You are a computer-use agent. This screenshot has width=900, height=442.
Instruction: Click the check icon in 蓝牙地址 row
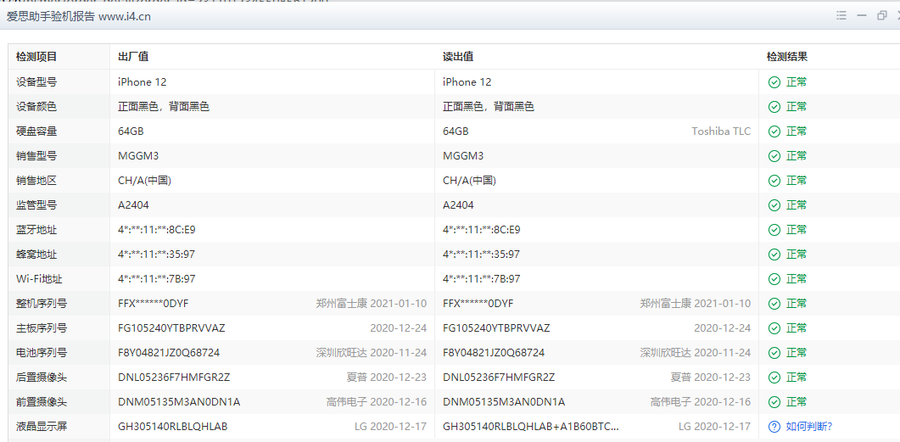pyautogui.click(x=774, y=230)
